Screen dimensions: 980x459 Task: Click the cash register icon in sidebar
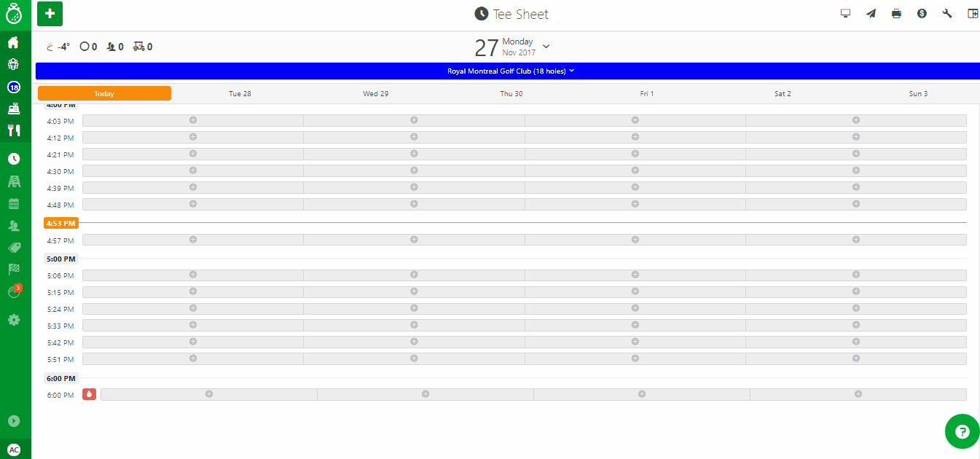[x=13, y=109]
